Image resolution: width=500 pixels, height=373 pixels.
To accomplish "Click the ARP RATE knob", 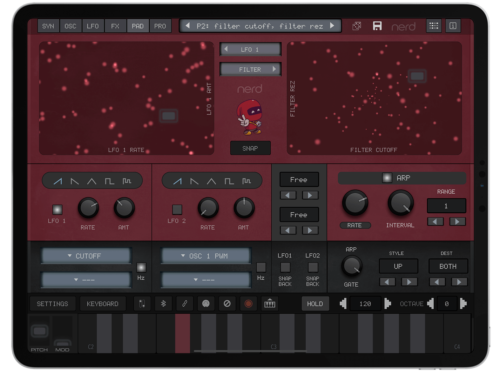I will [x=355, y=203].
